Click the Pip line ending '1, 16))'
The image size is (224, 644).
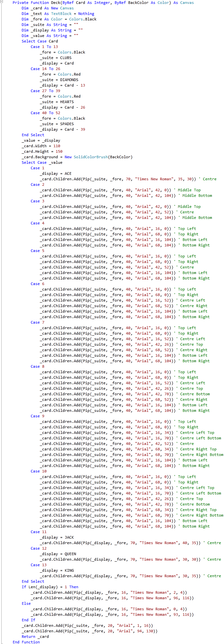click(x=87, y=626)
